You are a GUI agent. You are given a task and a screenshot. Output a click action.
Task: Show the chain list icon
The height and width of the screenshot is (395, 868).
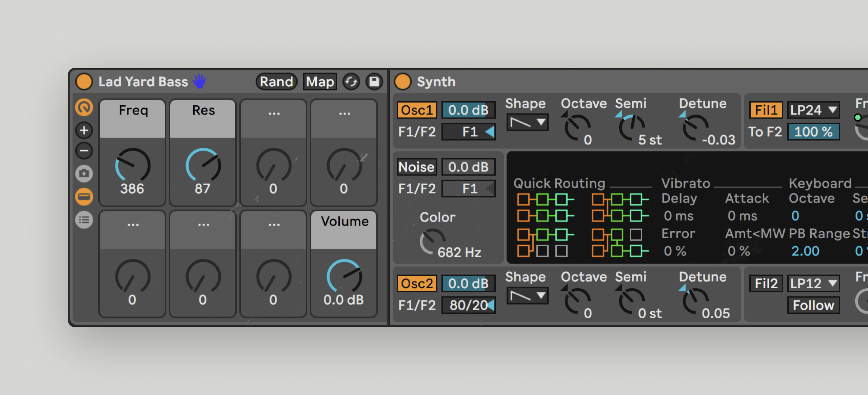(84, 220)
